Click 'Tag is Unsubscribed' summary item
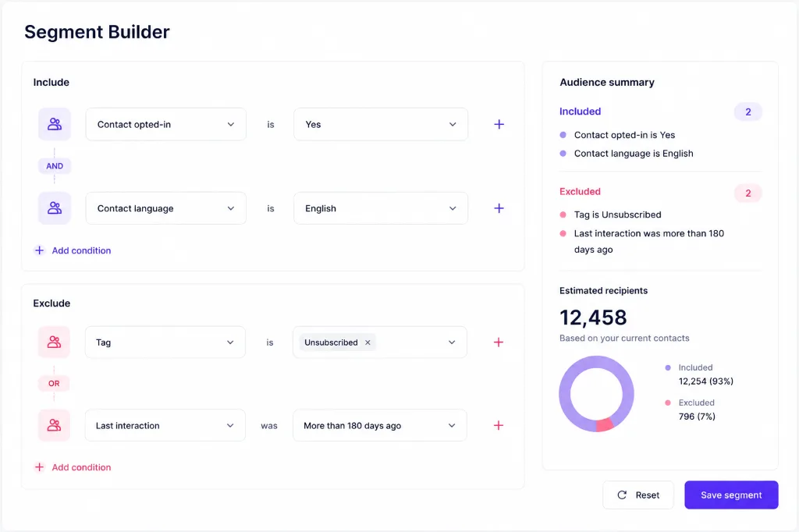The image size is (799, 532). click(618, 215)
